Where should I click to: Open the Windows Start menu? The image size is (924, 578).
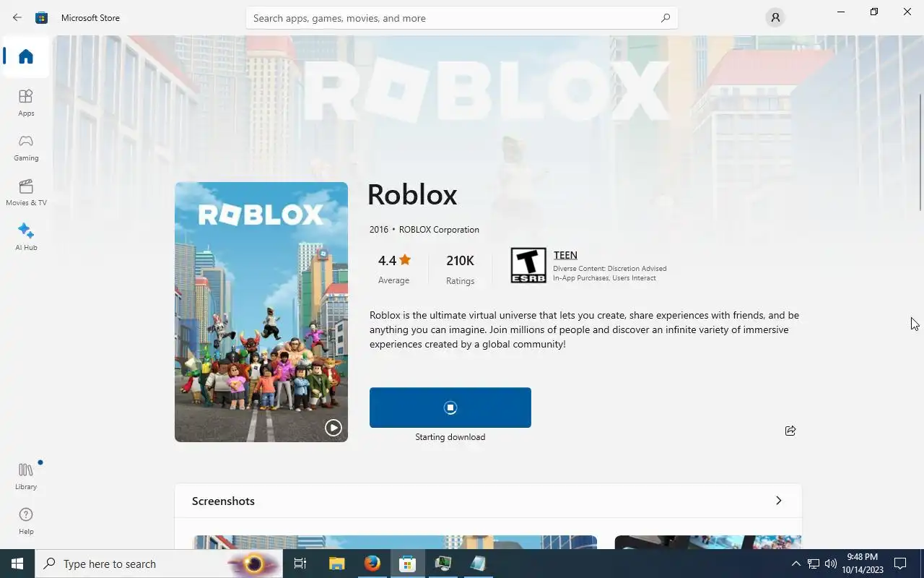point(17,564)
